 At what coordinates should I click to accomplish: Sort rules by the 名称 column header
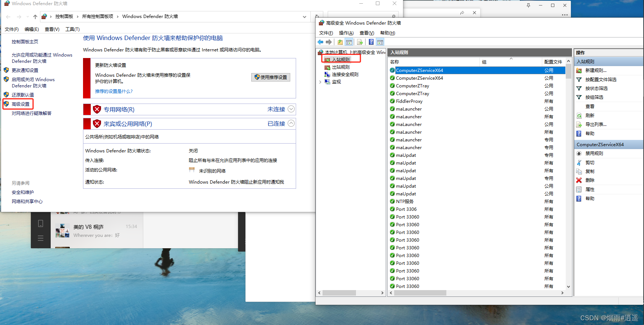434,62
